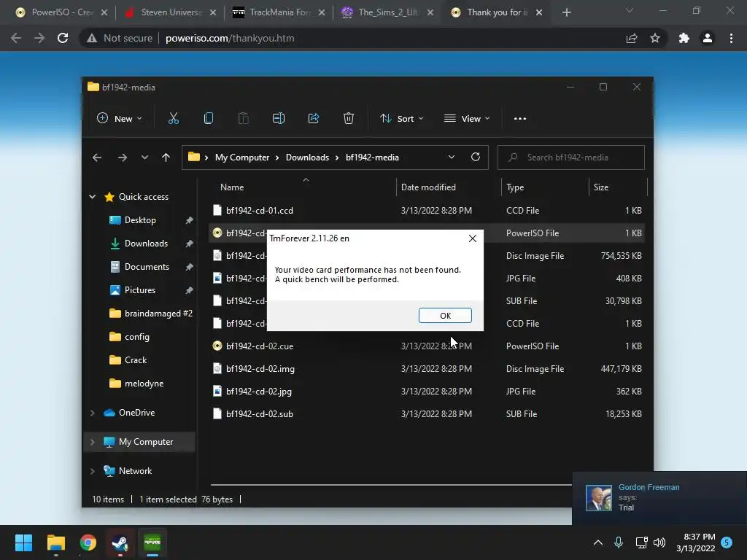Open the New dropdown in Explorer

tap(119, 119)
